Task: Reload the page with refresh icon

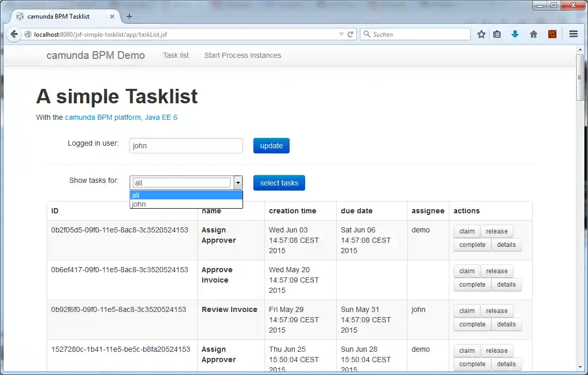Action: click(x=351, y=35)
